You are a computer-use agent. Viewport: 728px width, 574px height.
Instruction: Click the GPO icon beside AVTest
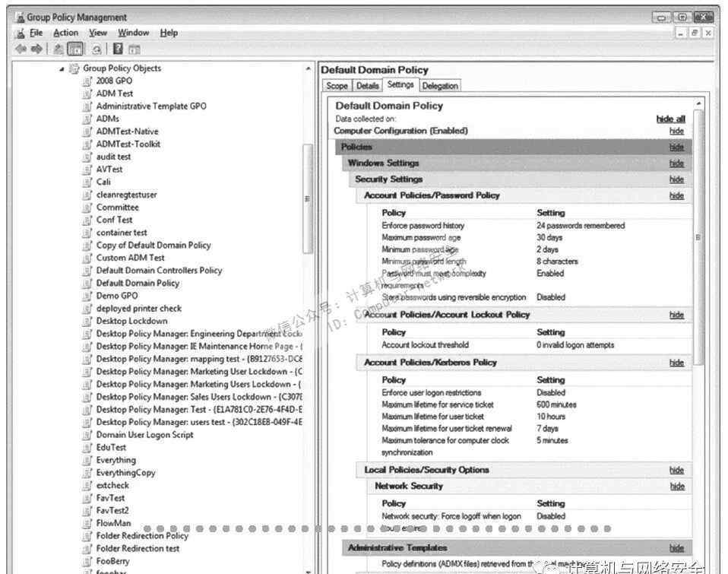pos(87,170)
